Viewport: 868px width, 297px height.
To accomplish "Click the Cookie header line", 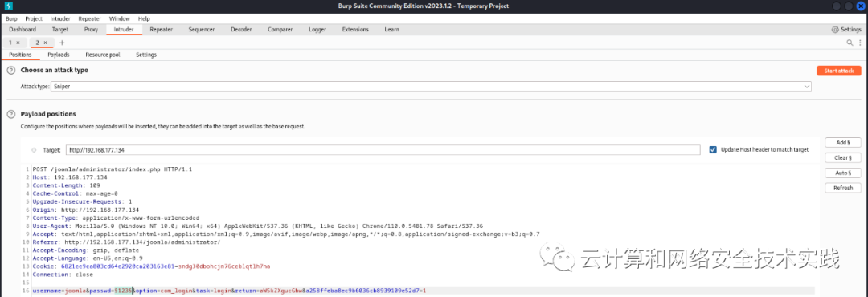I will [x=151, y=266].
